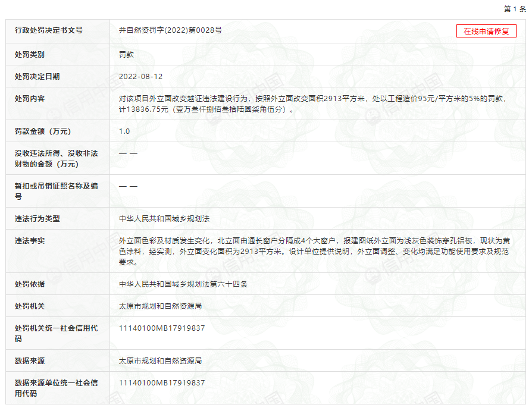Select 太原市规划和自然资源局 in the 处罚机关 row
Viewport: 532px width, 411px height.
pos(160,306)
